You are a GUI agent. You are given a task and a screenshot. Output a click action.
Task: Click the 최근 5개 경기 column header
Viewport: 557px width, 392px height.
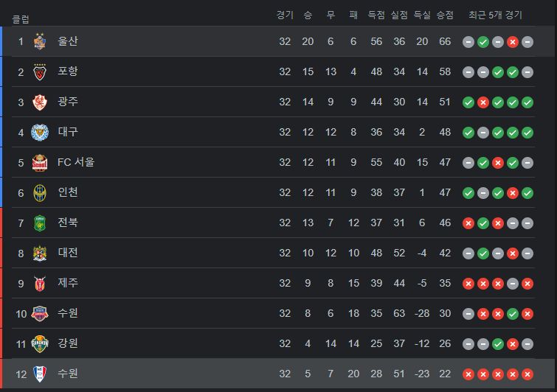pyautogui.click(x=495, y=15)
